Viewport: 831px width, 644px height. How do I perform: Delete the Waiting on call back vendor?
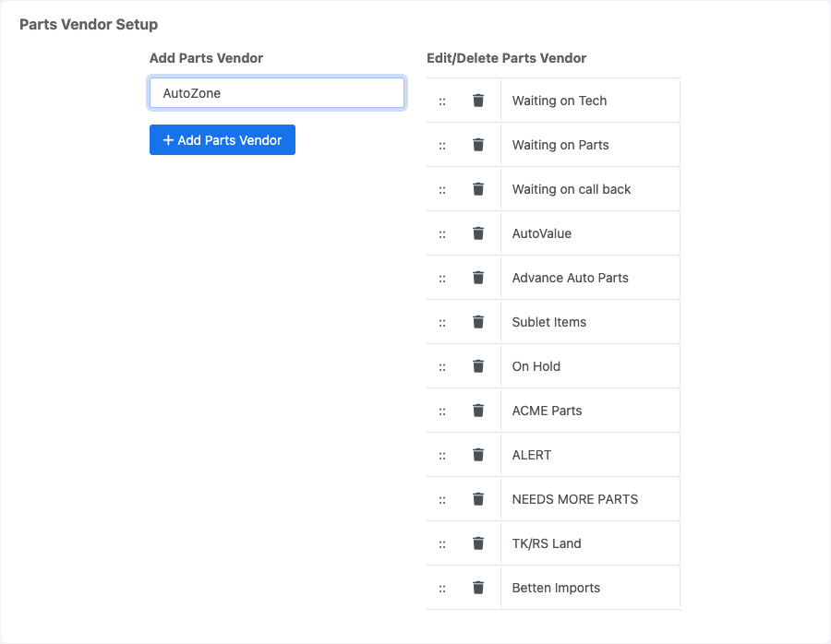tap(478, 189)
